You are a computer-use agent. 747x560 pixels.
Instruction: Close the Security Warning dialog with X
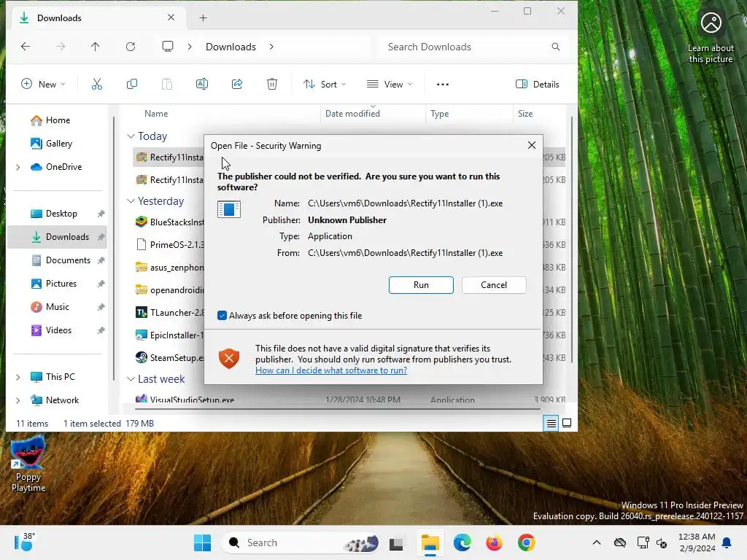click(x=532, y=145)
